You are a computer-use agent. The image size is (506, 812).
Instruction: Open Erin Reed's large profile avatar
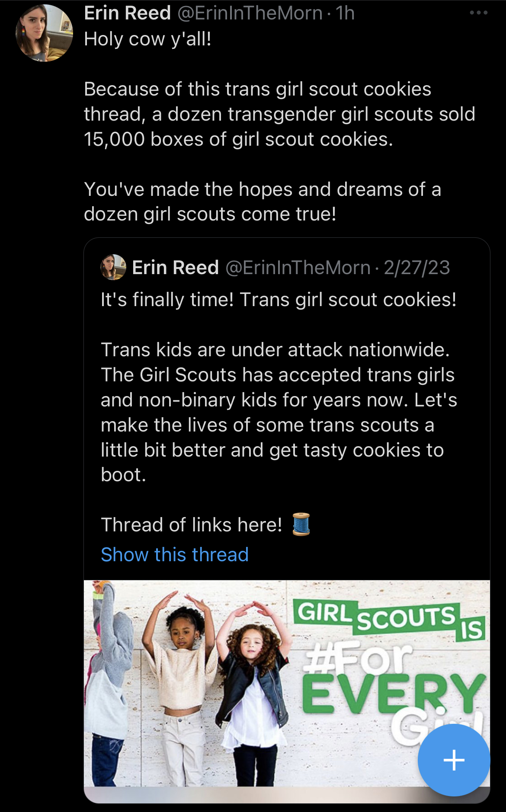pyautogui.click(x=44, y=33)
